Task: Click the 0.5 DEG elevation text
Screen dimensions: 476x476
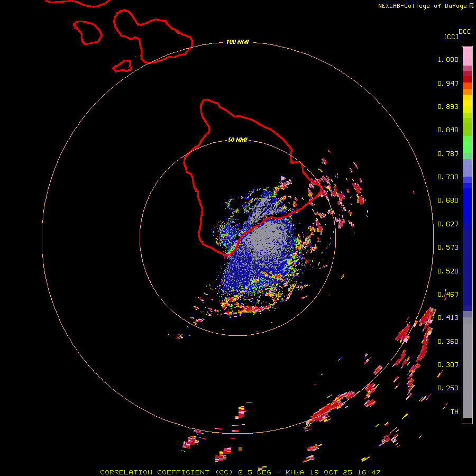Action: click(254, 472)
